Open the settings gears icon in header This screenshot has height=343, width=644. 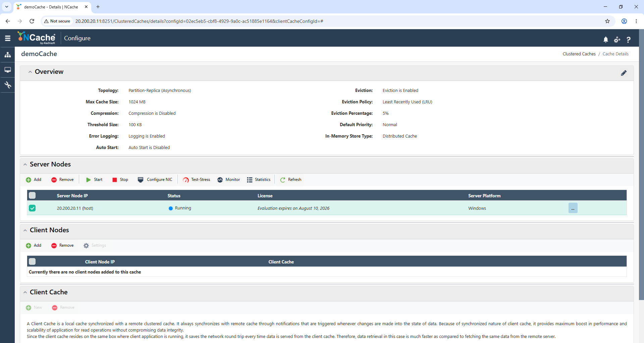pos(617,40)
